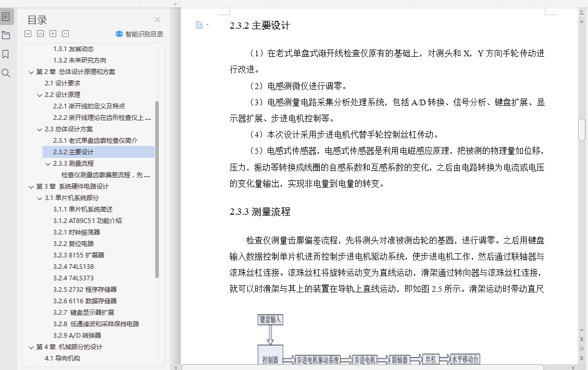Click the 目录 pane's vertical scrollbar
The width and height of the screenshot is (588, 370).
tap(157, 190)
